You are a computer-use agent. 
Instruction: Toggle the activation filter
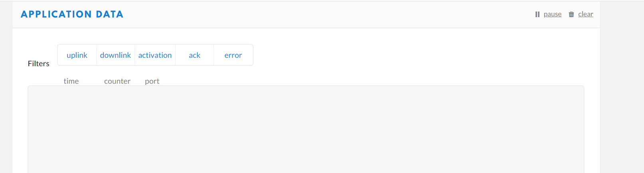[x=155, y=55]
